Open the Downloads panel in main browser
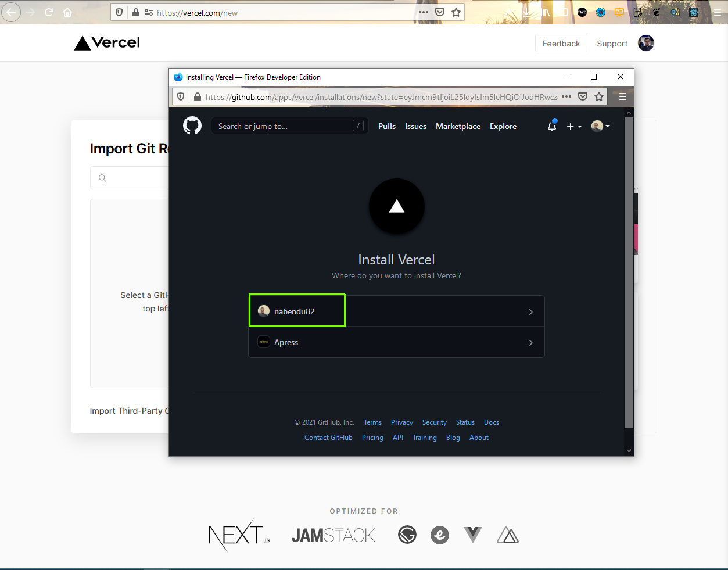This screenshot has height=570, width=728. [x=526, y=12]
